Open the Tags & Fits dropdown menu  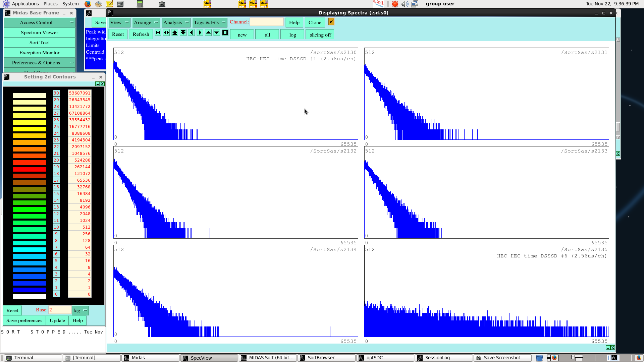pos(210,22)
